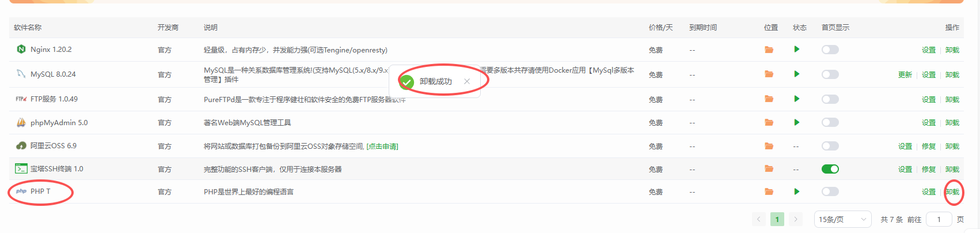Click 卸载 for the PHP row
Screen dimensions: 980x233
click(952, 192)
